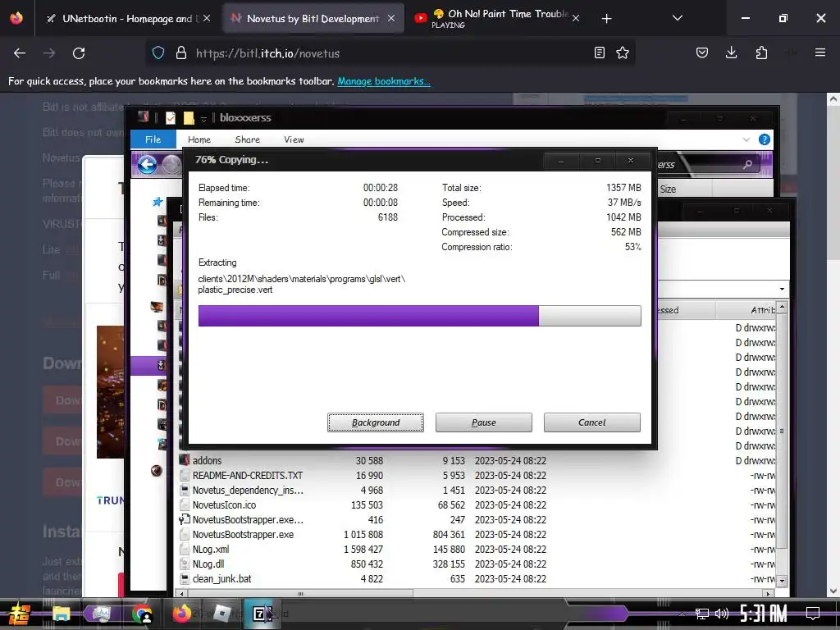Click the Firefox taskbar icon
Viewport: 840px width, 630px height.
pyautogui.click(x=182, y=614)
